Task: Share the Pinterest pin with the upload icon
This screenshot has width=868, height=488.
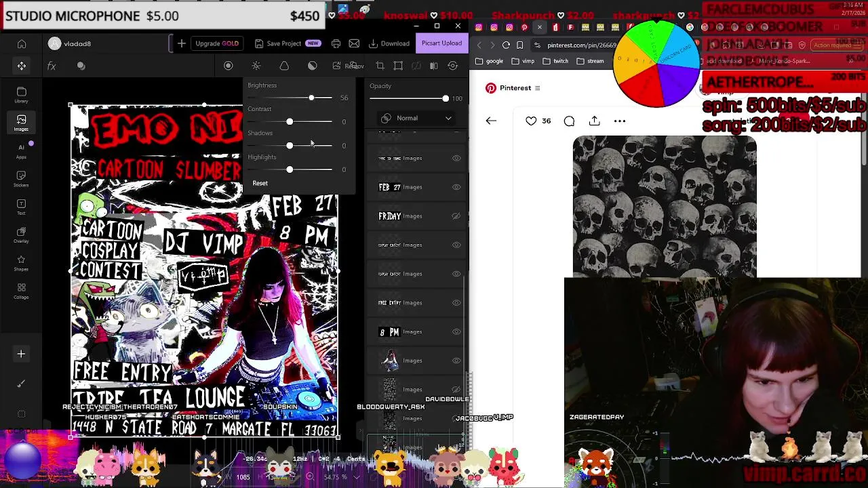Action: [x=595, y=121]
